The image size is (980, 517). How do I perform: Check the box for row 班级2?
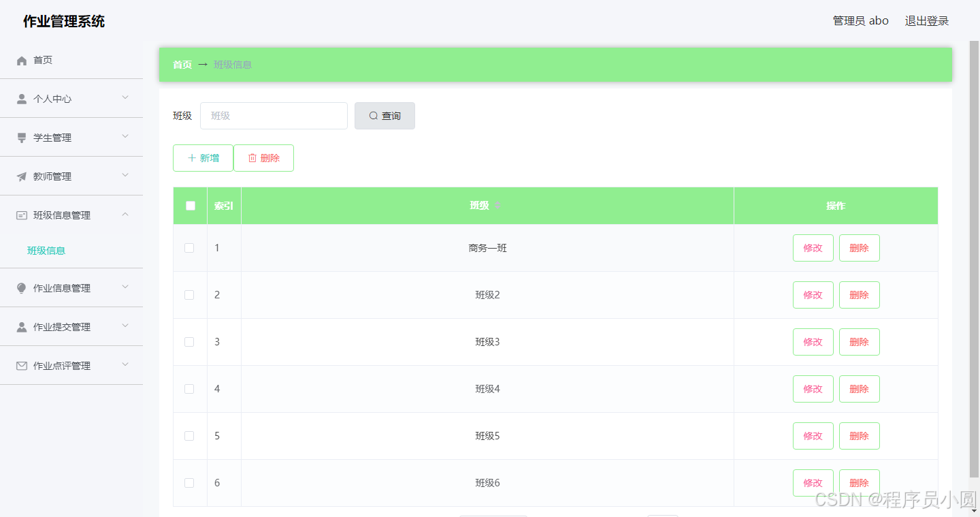[x=189, y=295]
